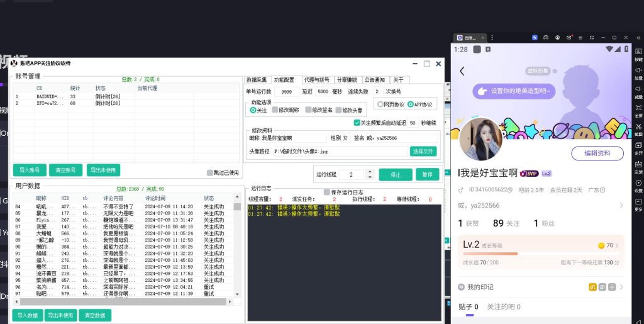Viewport: 644px width, 324px height.
Task: Expand the 我的印记 row arrow
Action: [621, 287]
